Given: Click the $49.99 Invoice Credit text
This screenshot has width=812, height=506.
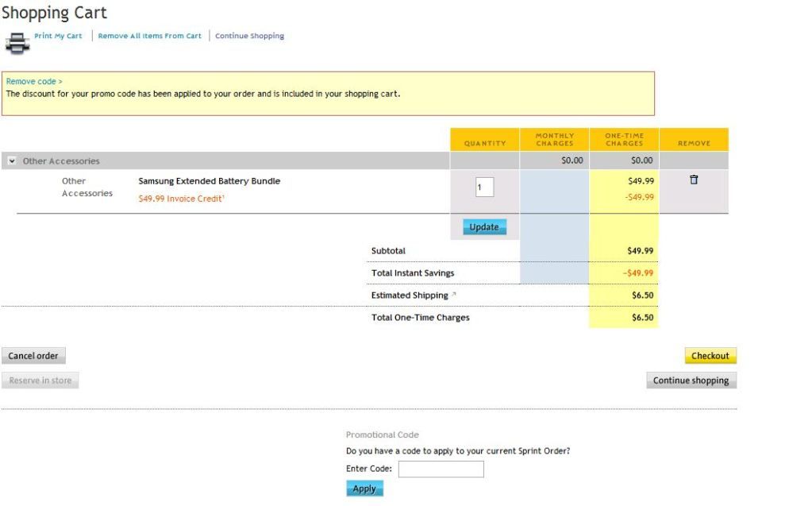Looking at the screenshot, I should click(181, 199).
